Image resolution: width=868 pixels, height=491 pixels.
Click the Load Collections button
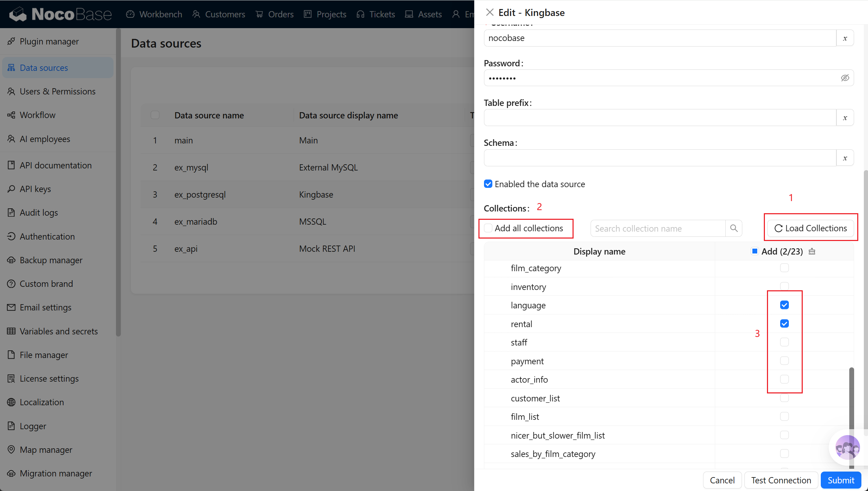click(811, 228)
